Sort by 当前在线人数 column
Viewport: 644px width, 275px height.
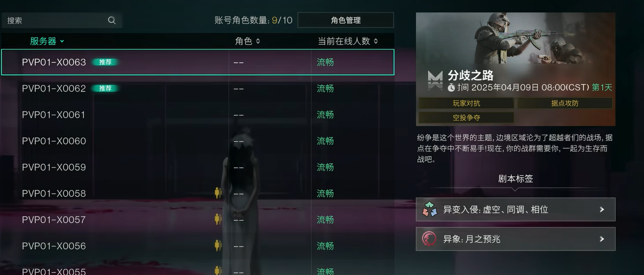click(348, 41)
